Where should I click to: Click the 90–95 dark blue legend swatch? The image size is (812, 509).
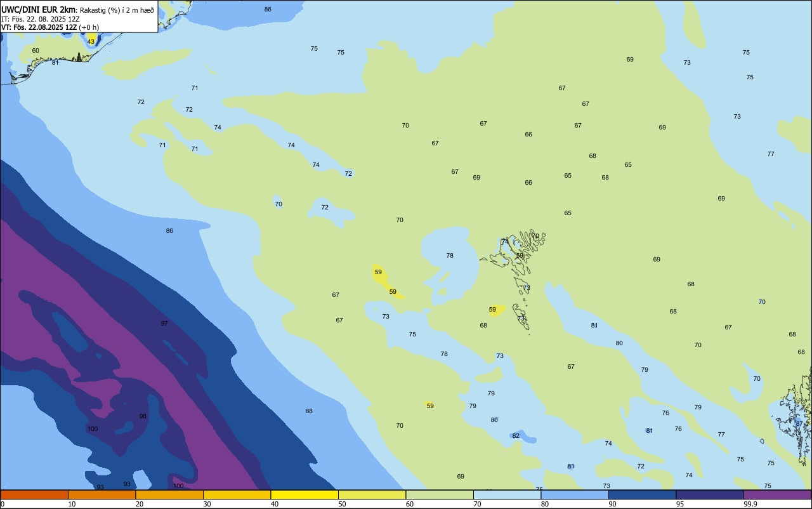click(642, 494)
